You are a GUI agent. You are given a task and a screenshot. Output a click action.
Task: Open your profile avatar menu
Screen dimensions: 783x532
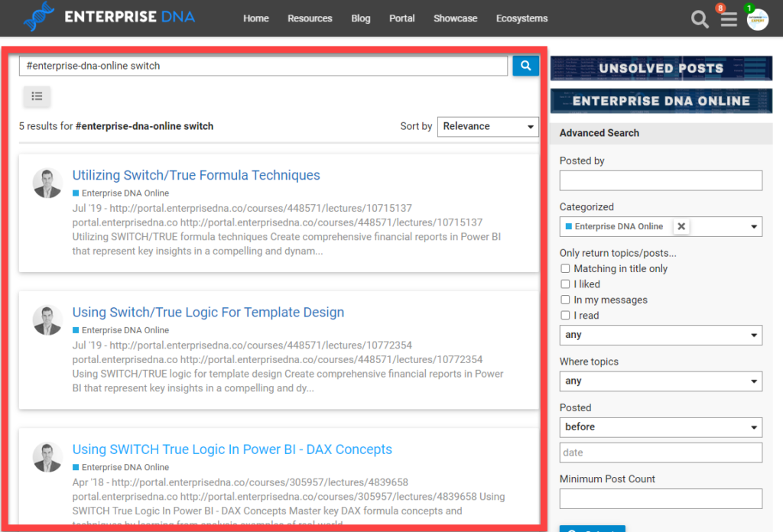tap(757, 18)
